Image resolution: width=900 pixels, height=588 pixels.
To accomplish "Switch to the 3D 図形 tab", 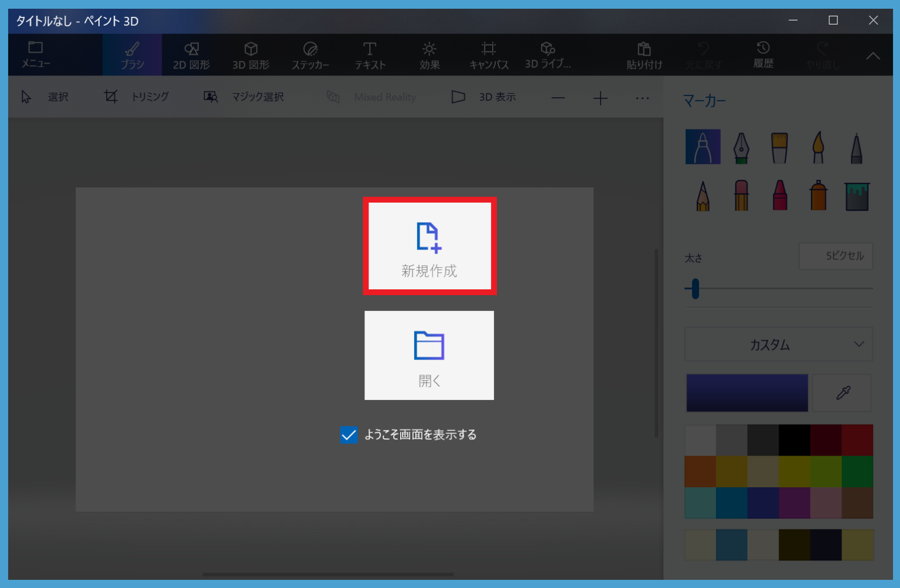I will click(251, 55).
